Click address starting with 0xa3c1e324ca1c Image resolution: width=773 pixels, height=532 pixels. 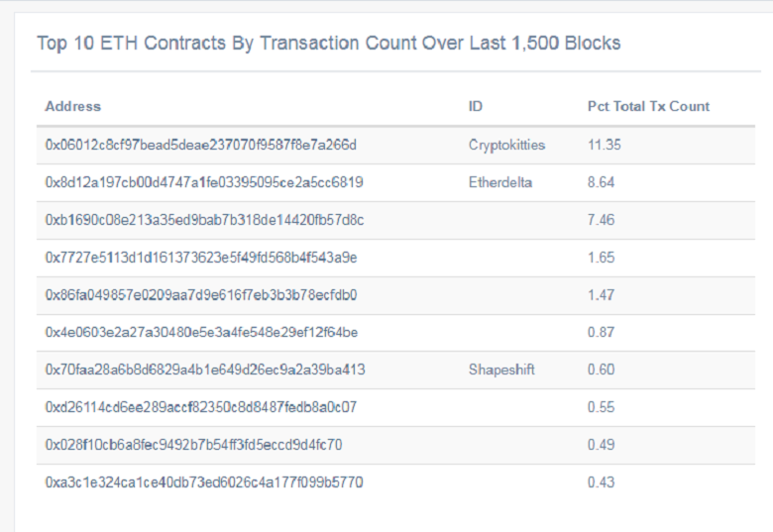point(204,481)
